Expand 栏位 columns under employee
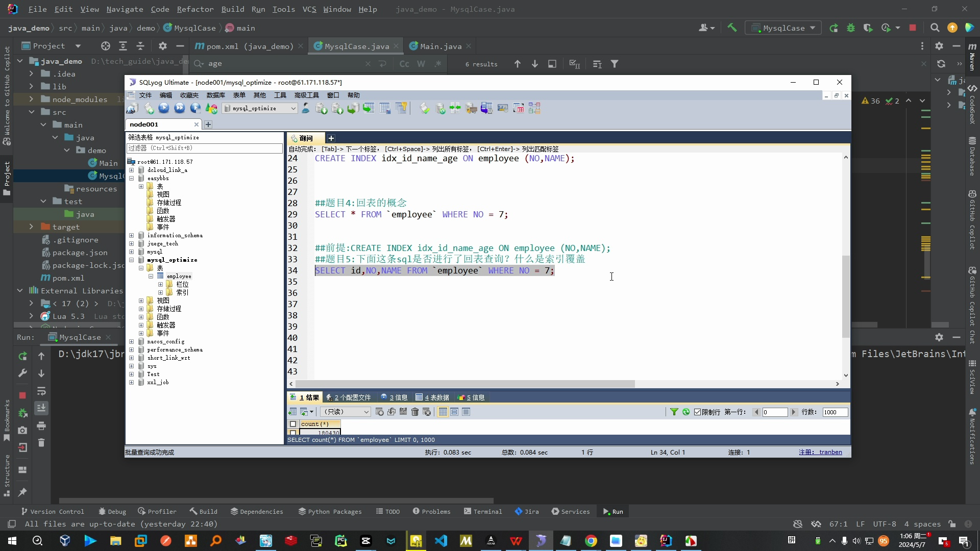This screenshot has height=551, width=980. [x=160, y=285]
